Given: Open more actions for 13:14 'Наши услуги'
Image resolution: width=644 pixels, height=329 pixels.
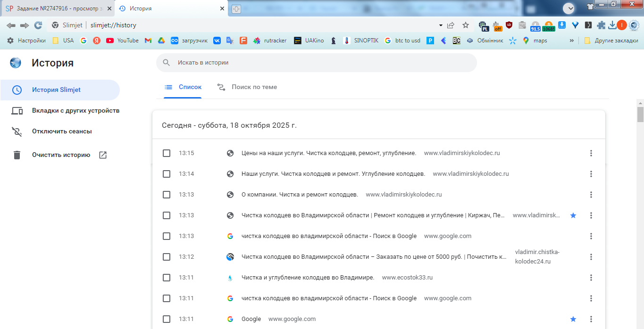Looking at the screenshot, I should (x=591, y=174).
